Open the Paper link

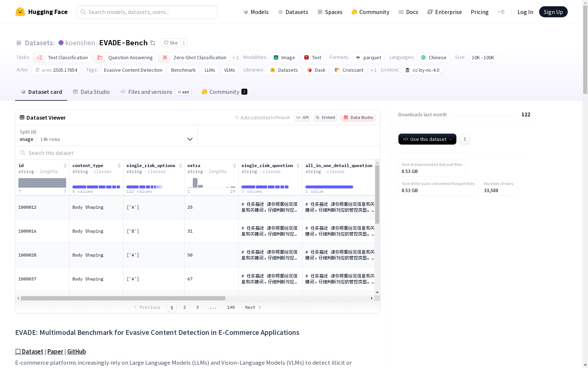tap(55, 351)
